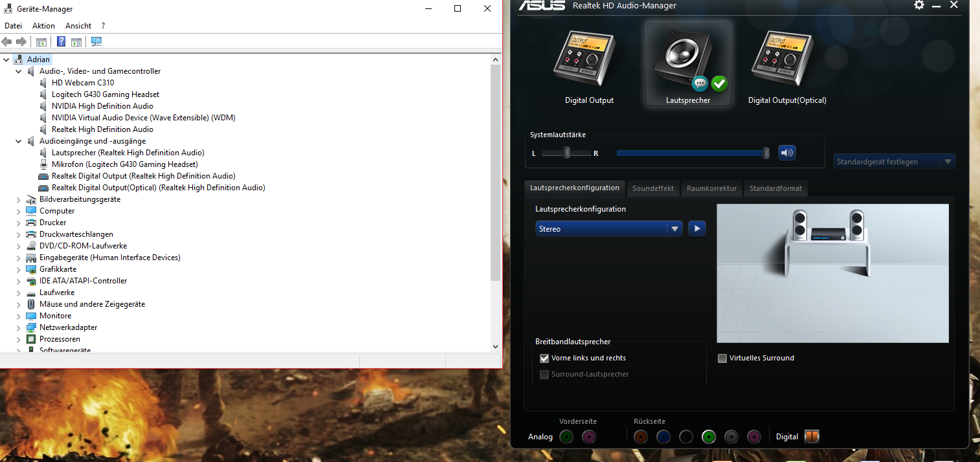Click the chat bubble communications device badge
The height and width of the screenshot is (462, 980).
700,83
